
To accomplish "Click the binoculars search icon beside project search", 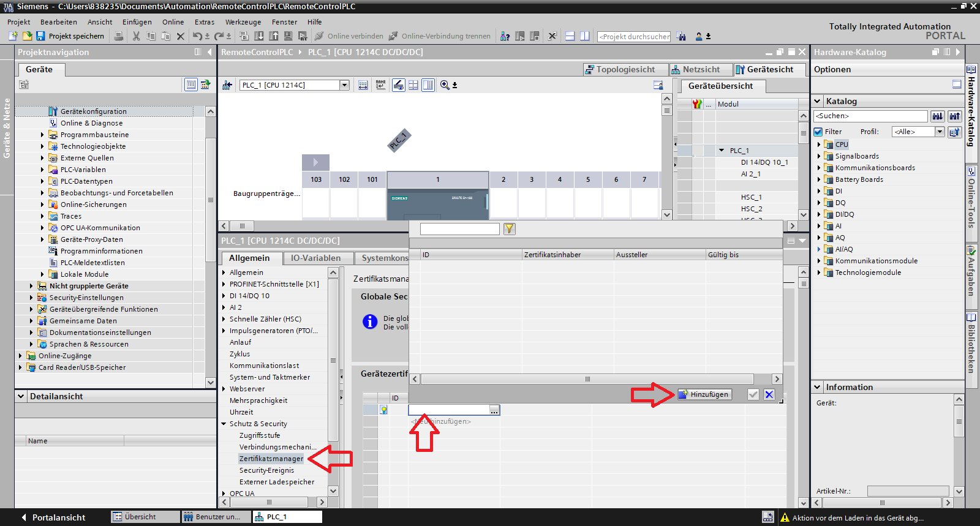I will [x=681, y=36].
